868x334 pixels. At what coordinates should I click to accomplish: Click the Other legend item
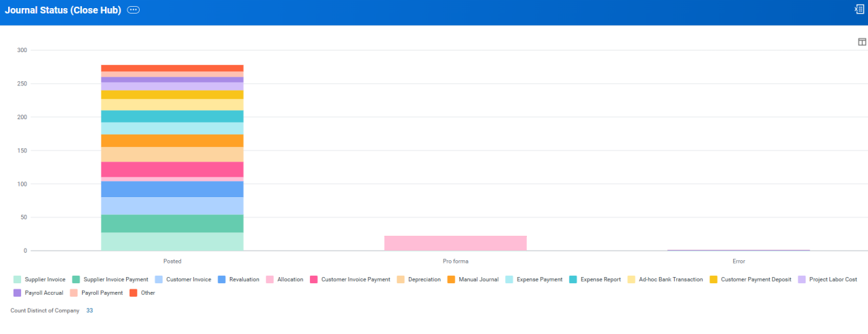click(x=143, y=293)
